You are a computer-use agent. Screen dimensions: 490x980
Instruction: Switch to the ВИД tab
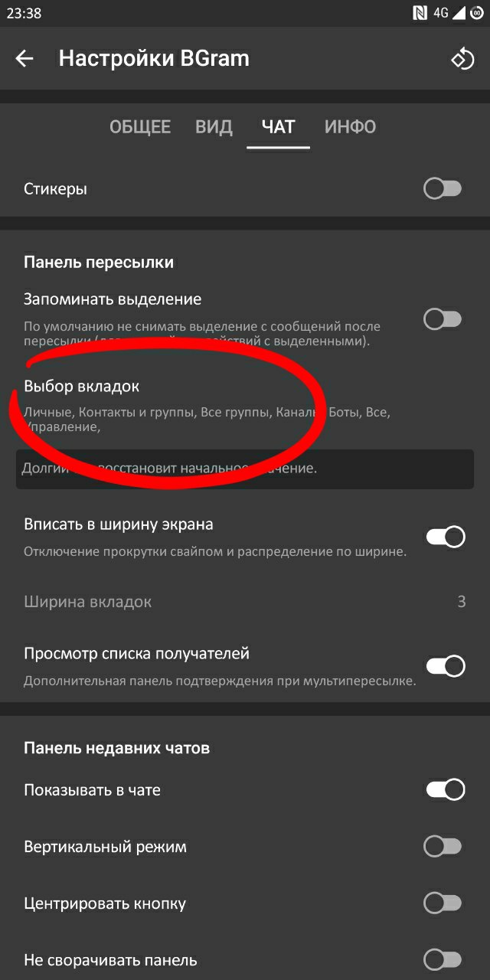pos(214,127)
